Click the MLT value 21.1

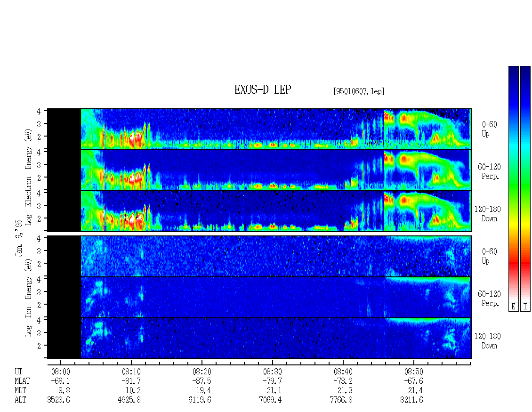pyautogui.click(x=274, y=391)
